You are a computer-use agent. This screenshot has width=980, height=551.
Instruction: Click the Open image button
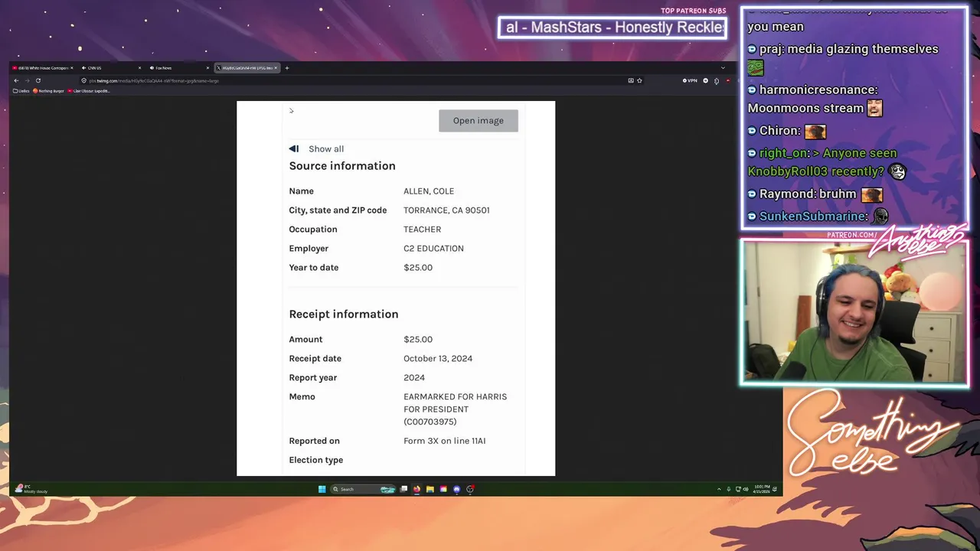point(479,120)
